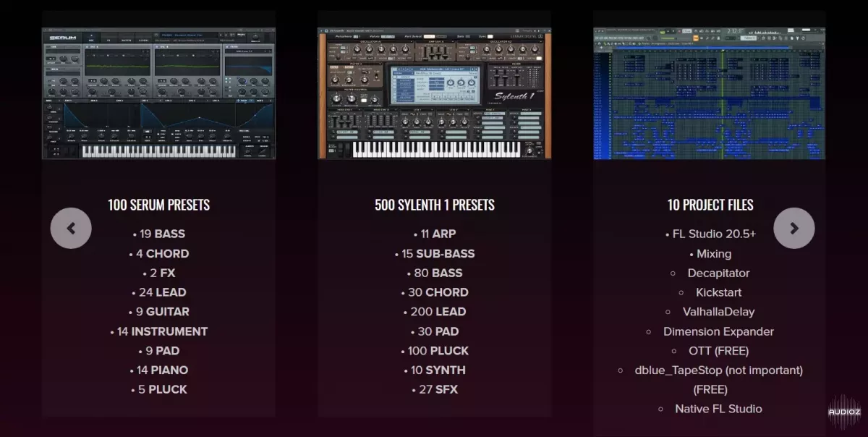868x437 pixels.
Task: Click the "ValhallaDelay" plugin name
Action: pos(718,312)
